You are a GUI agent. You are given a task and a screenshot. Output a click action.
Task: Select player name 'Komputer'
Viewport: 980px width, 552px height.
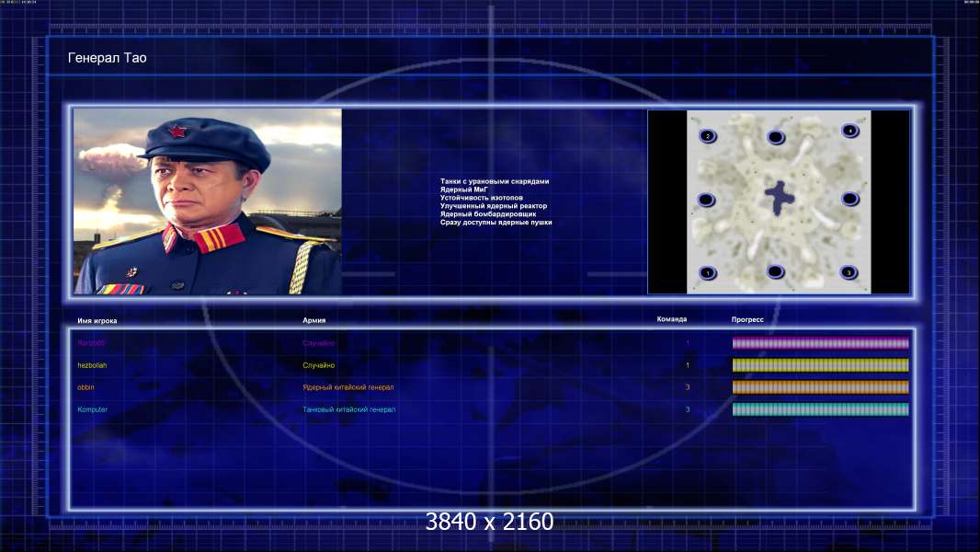click(x=93, y=409)
